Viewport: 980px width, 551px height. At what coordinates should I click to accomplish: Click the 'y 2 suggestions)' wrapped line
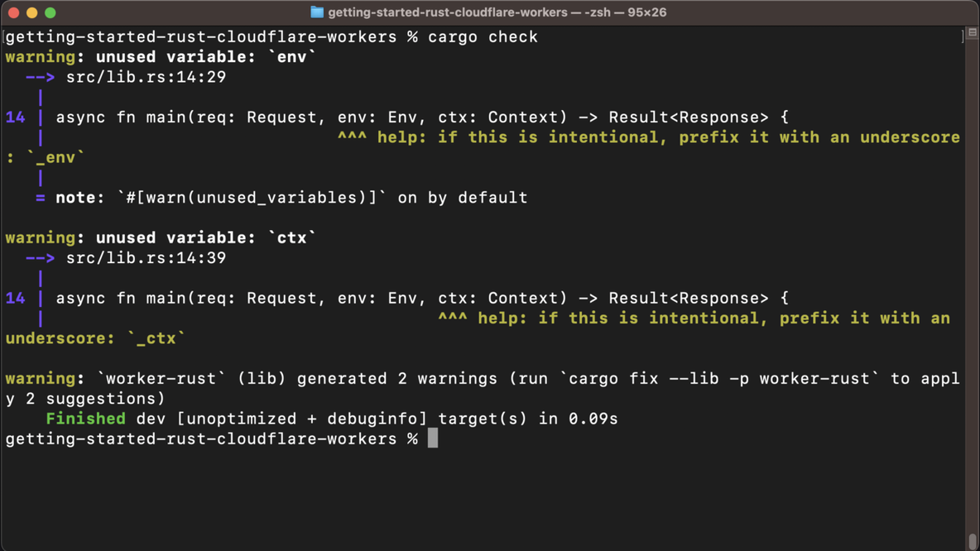pyautogui.click(x=85, y=399)
